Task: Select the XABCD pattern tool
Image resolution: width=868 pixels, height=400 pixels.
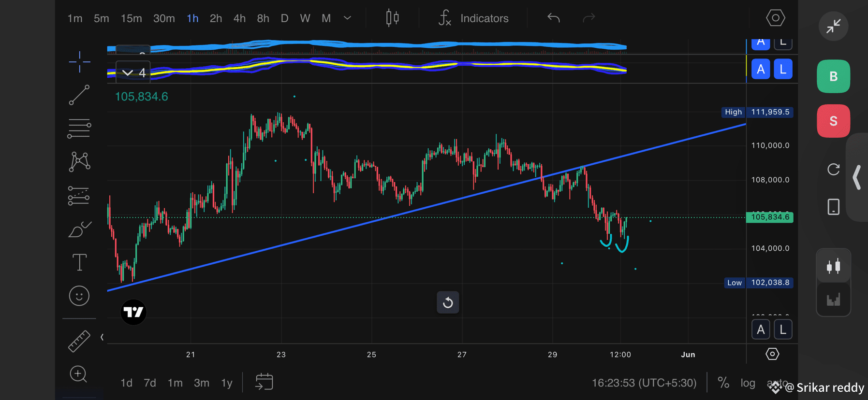Action: [79, 162]
